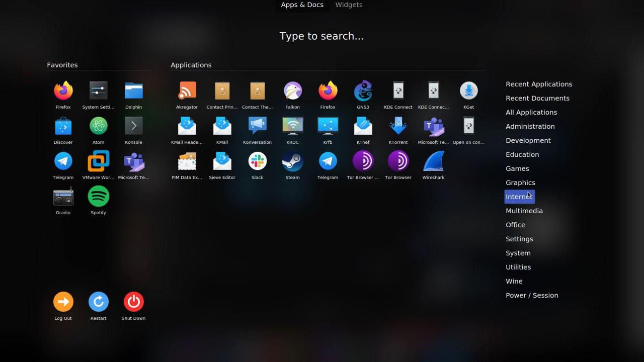The height and width of the screenshot is (362, 644).
Task: Show the Recent Documents category
Action: (x=537, y=98)
